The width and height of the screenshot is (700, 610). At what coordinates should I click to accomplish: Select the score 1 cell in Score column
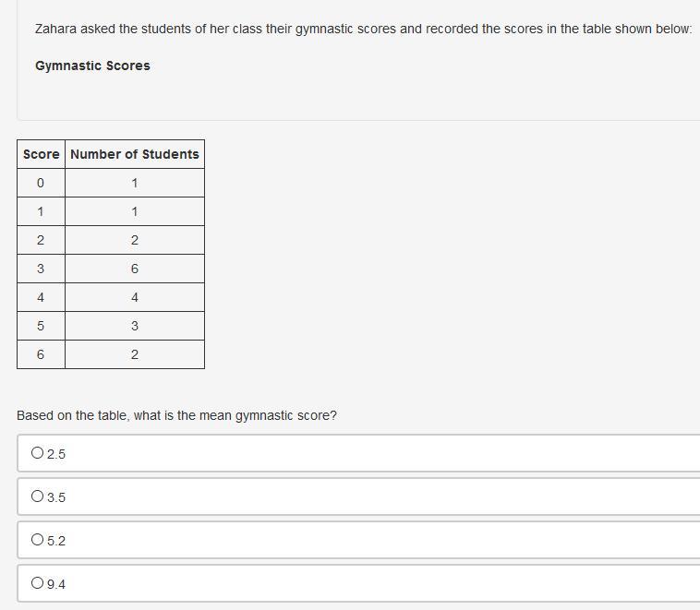[x=41, y=211]
